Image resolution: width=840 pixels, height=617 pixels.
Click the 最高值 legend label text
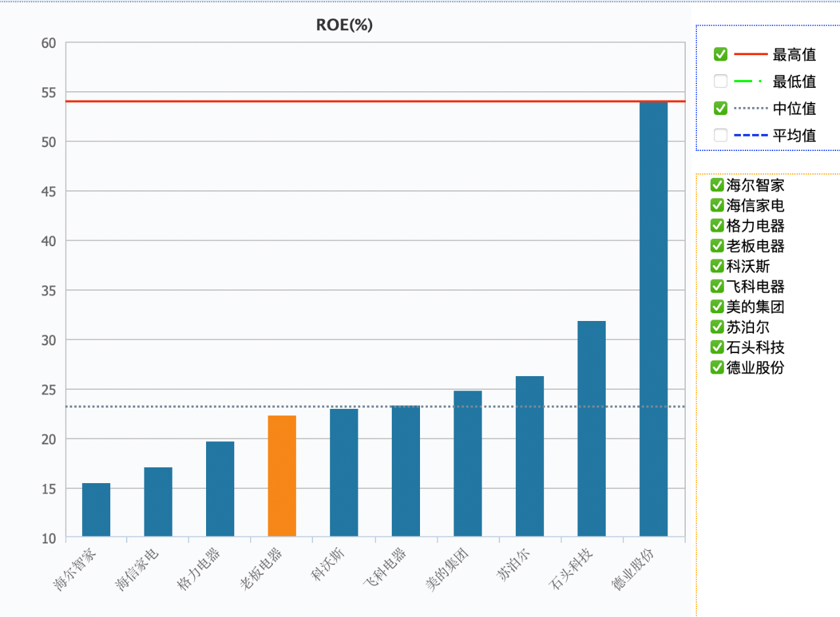(x=795, y=54)
